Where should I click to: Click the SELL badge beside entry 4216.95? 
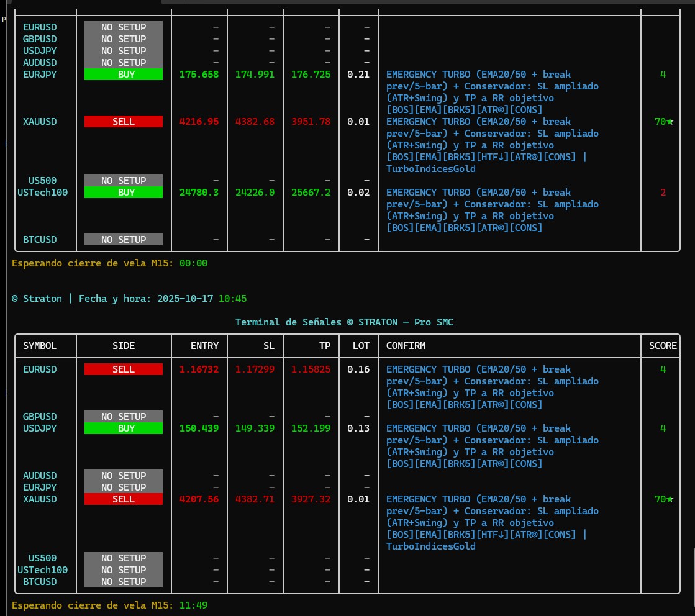click(123, 122)
